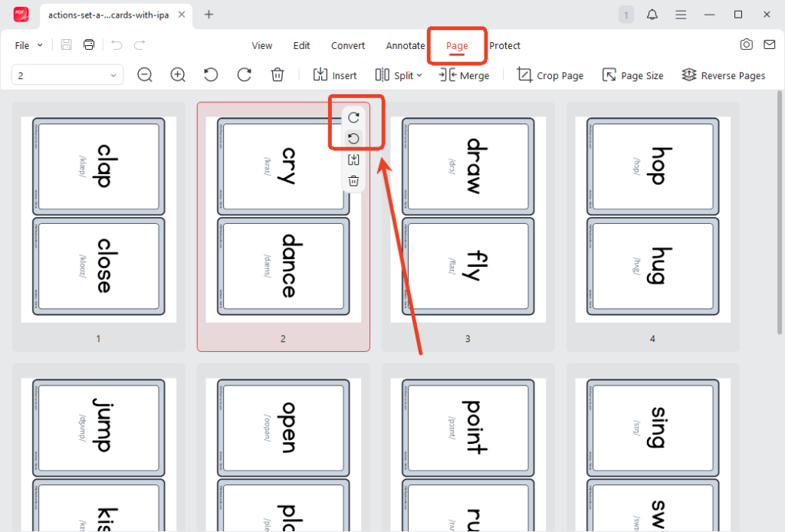
Task: Switch to the Protect tab
Action: point(504,45)
